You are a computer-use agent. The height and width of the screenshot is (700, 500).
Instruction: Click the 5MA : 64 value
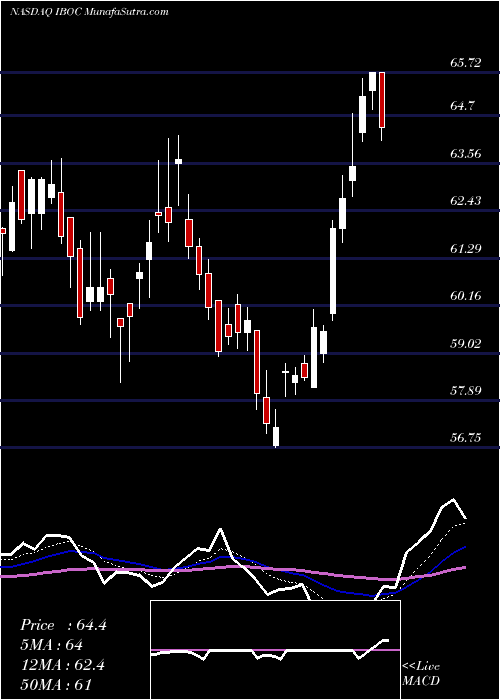51,645
